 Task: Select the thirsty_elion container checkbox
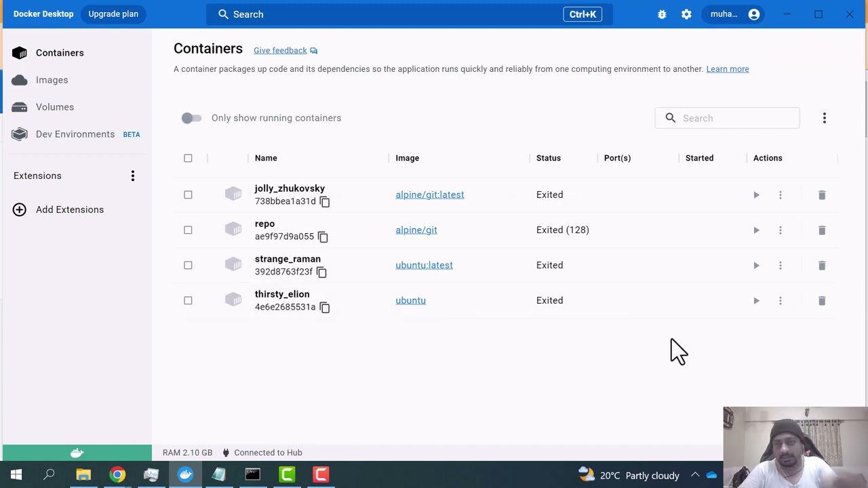point(188,300)
